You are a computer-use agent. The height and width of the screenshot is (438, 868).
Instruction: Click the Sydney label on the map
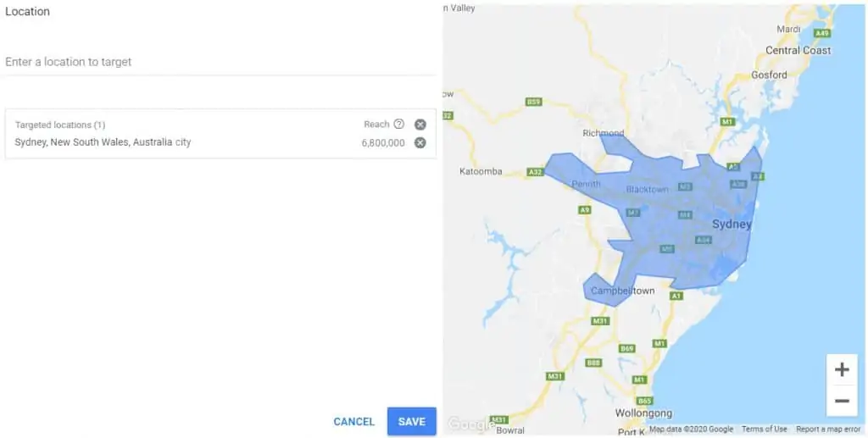[x=732, y=225]
